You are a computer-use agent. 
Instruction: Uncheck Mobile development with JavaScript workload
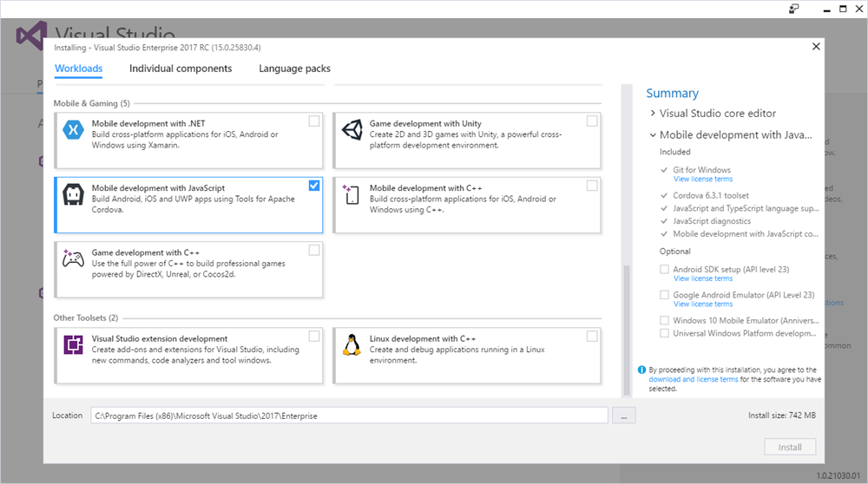tap(314, 186)
